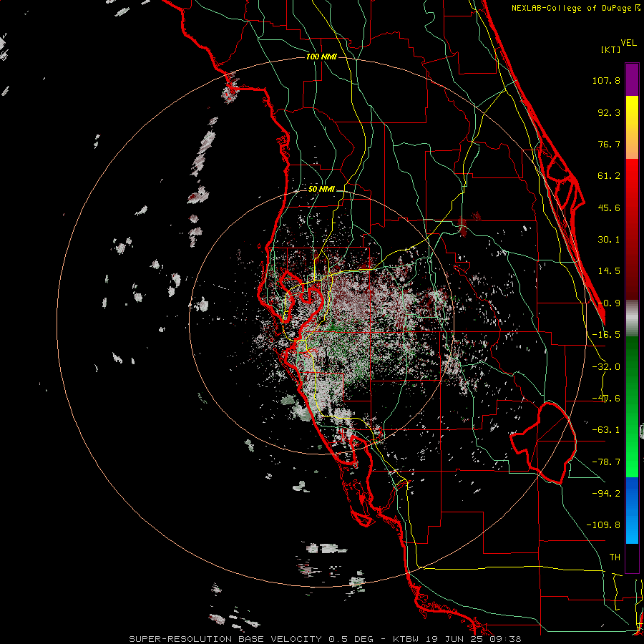
Task: Click the 30.1 legend value
Action: (x=609, y=240)
